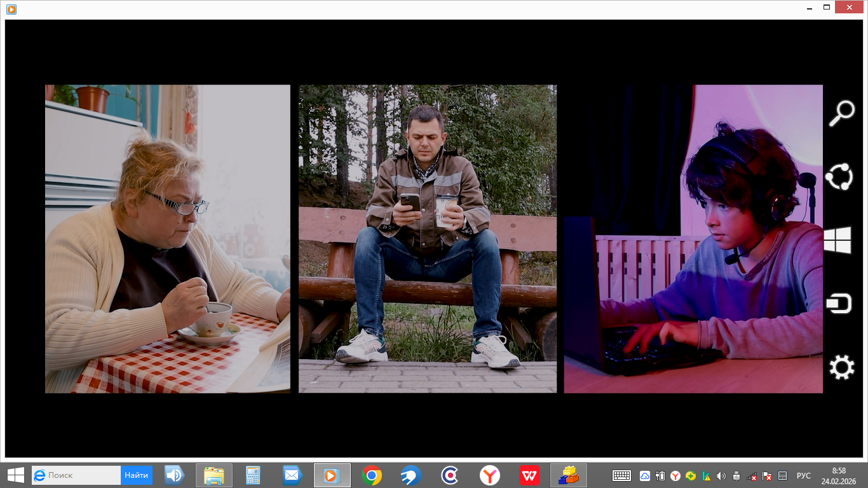Click the РУС language indicator
This screenshot has width=868, height=488.
point(803,476)
